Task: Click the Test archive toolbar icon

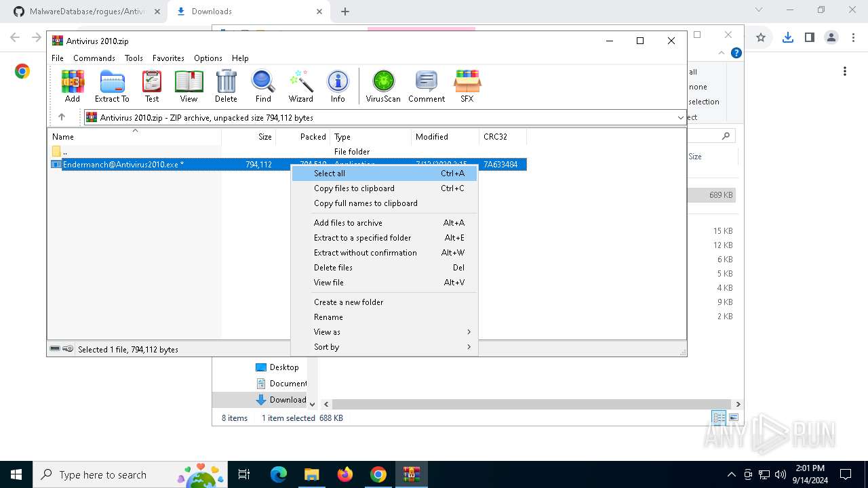Action: [152, 86]
